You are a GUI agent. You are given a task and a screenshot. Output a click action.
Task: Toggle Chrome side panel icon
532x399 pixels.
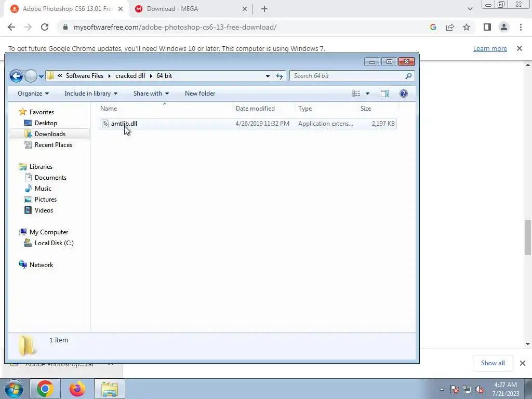pyautogui.click(x=487, y=27)
